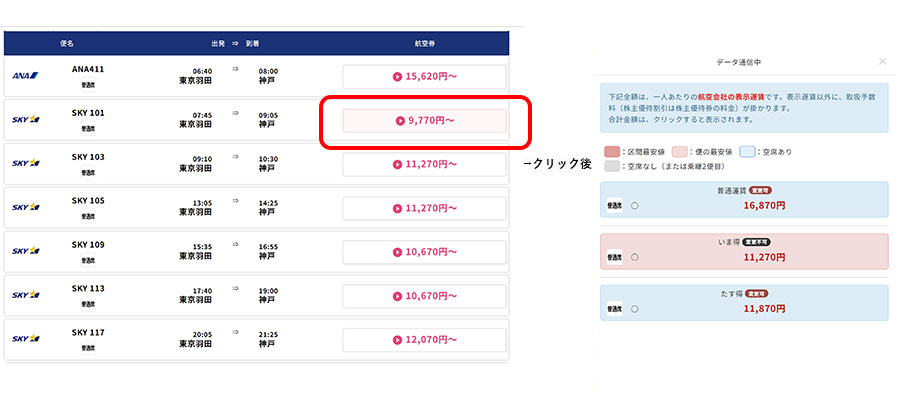Open the ANA411 15,620円〜 fare button
Viewport: 898px width, 405px height.
pyautogui.click(x=425, y=76)
